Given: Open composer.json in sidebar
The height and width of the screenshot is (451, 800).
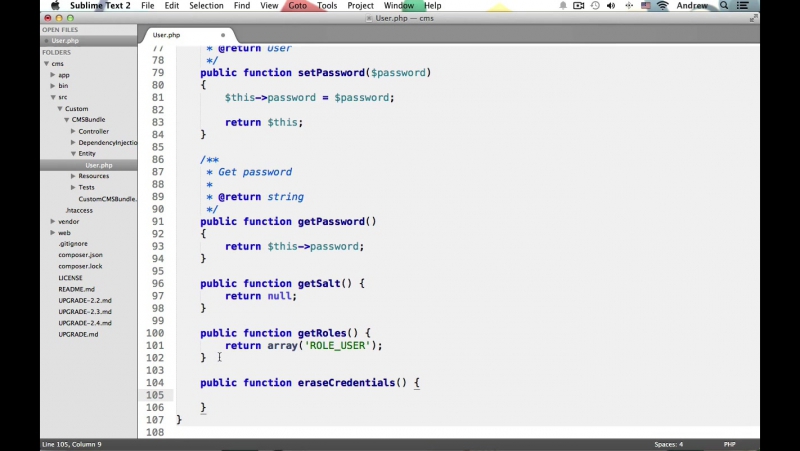Looking at the screenshot, I should [80, 255].
